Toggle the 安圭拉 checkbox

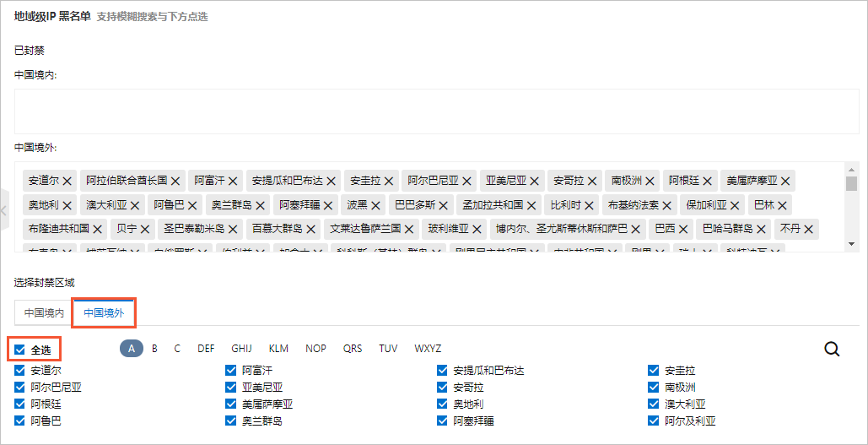coord(653,370)
